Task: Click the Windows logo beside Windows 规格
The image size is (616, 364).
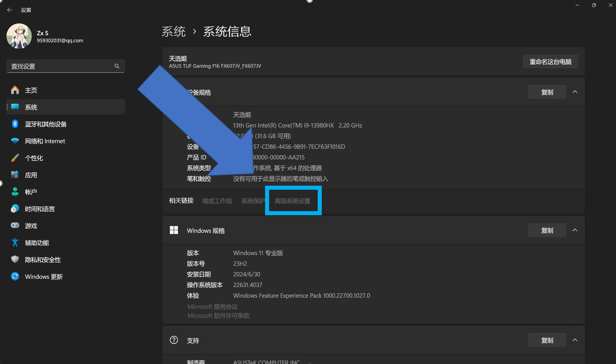Action: tap(174, 230)
